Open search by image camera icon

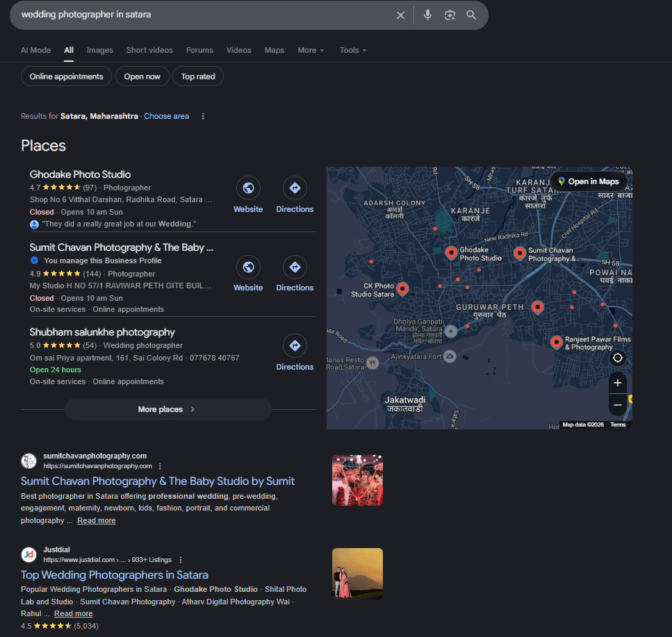pyautogui.click(x=450, y=15)
